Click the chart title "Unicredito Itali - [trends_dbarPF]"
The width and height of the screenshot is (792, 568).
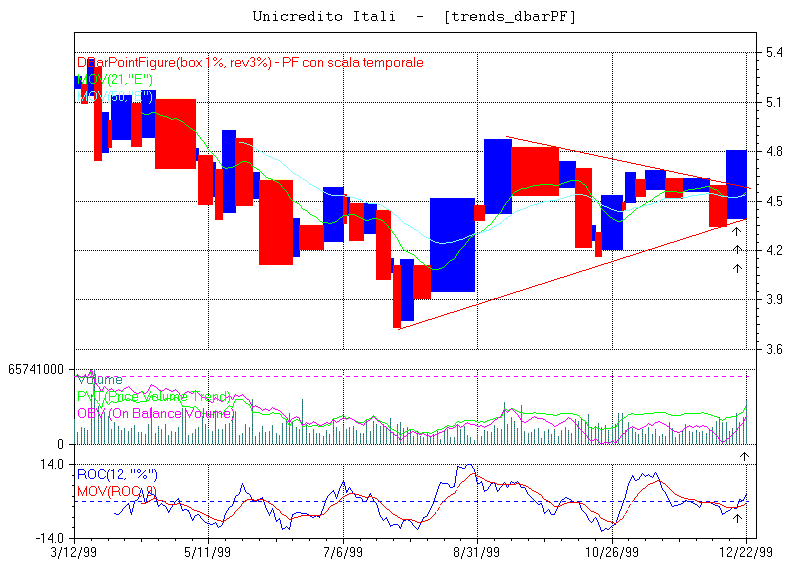414,17
